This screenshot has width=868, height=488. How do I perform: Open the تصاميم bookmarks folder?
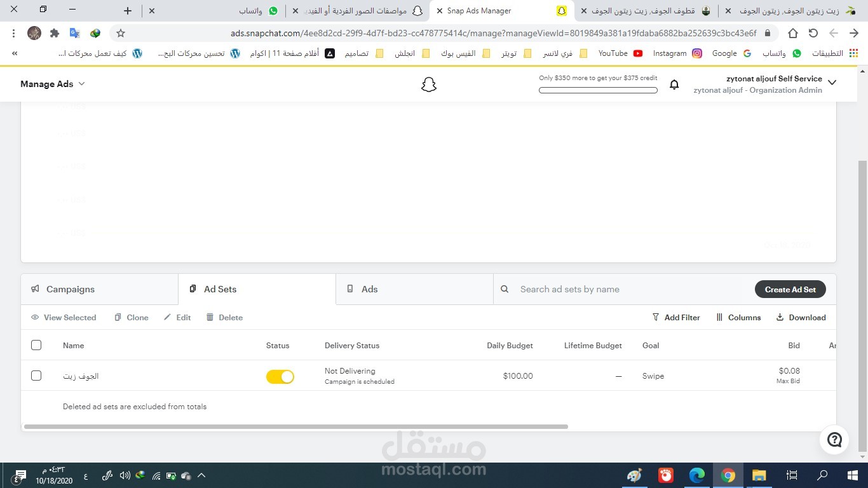click(364, 53)
